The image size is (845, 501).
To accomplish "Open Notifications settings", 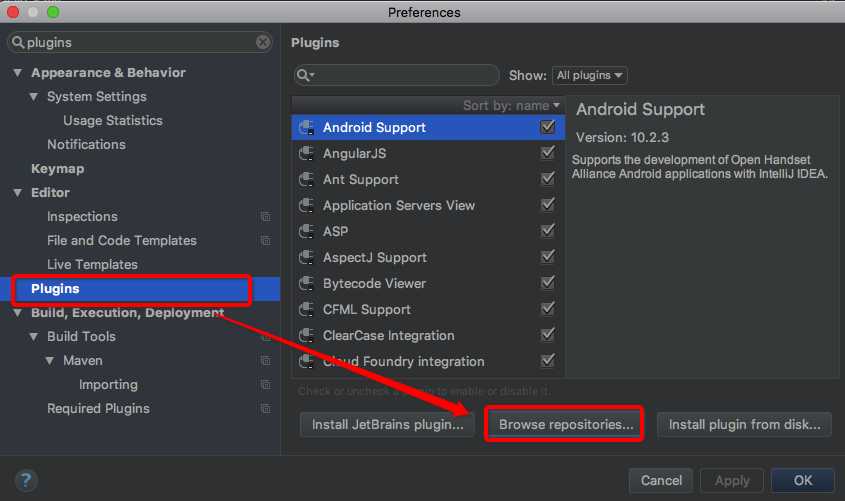I will point(86,144).
